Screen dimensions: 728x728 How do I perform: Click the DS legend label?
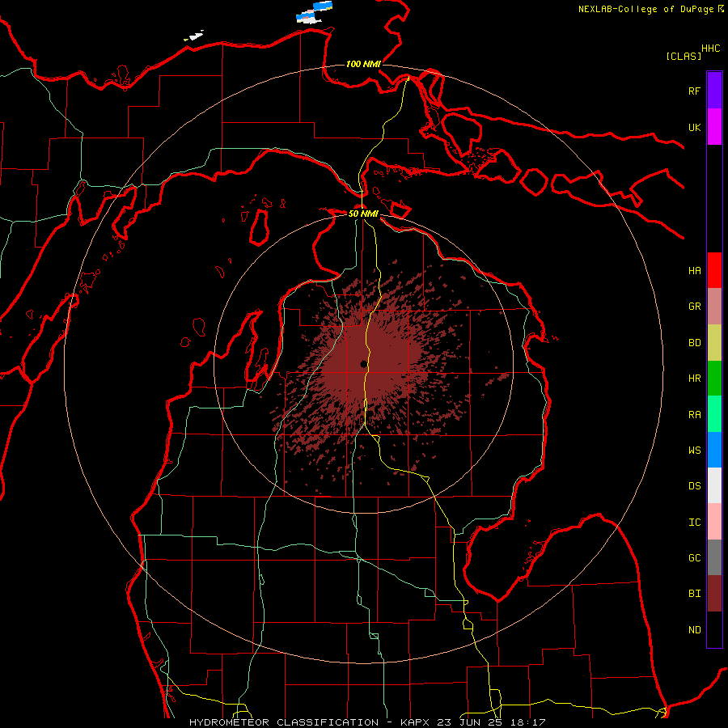coord(694,486)
